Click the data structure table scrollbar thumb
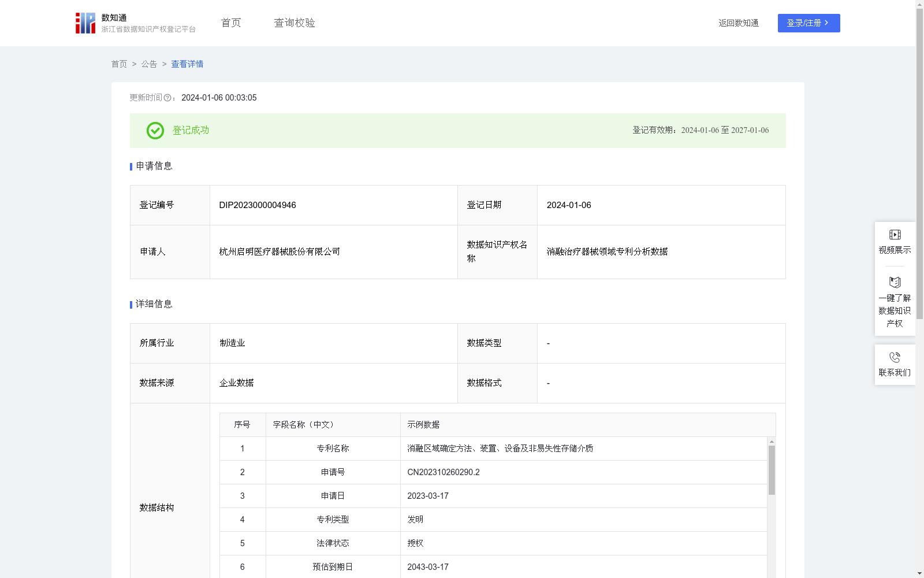Screen dimensions: 924x578 772,470
